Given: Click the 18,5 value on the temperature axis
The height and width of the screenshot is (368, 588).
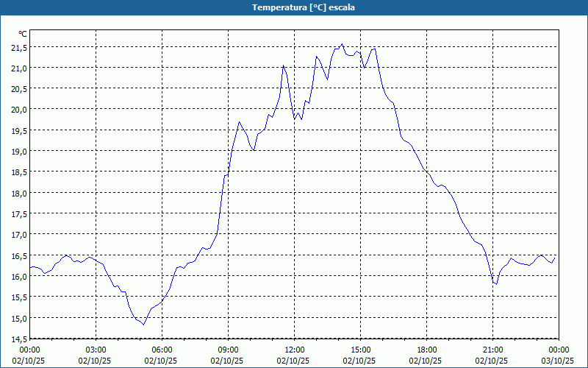Looking at the screenshot, I should (18, 171).
